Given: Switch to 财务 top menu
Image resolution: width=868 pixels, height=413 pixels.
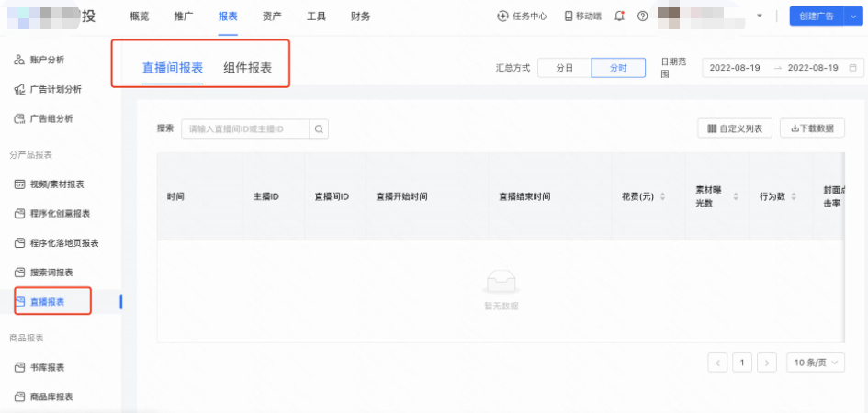Looking at the screenshot, I should 360,17.
